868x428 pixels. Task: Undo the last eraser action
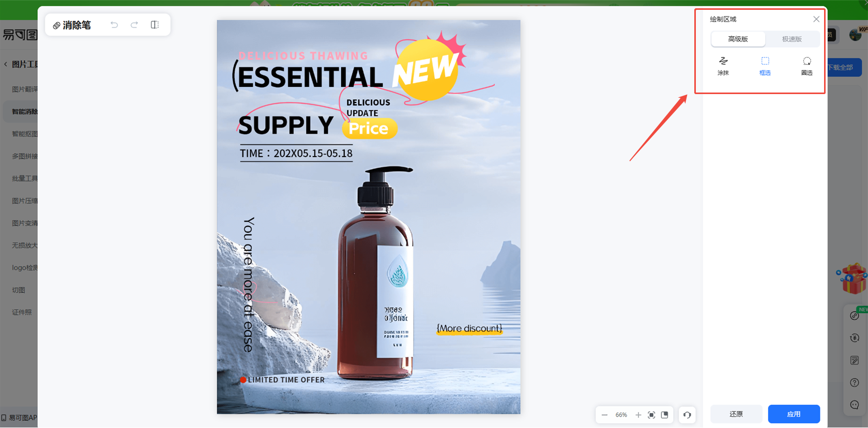coord(114,25)
